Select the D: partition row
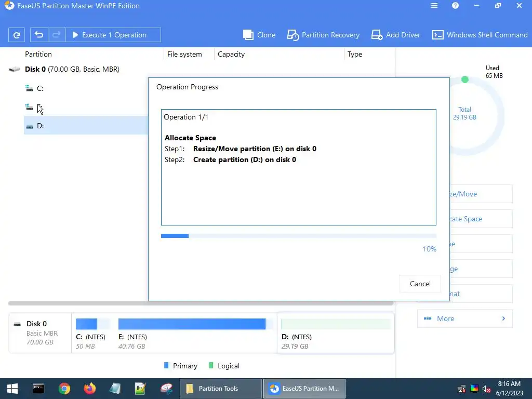Image resolution: width=532 pixels, height=399 pixels. click(86, 126)
